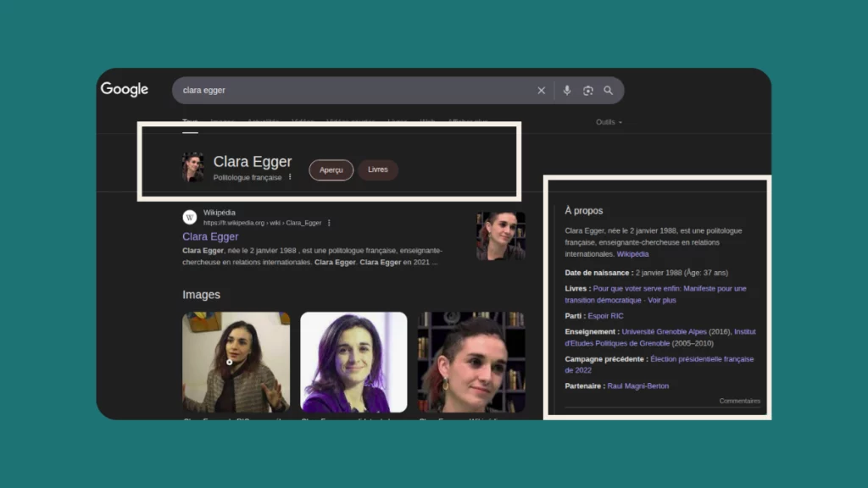Click the Politologue française subtitle
This screenshot has width=868, height=488.
(248, 178)
